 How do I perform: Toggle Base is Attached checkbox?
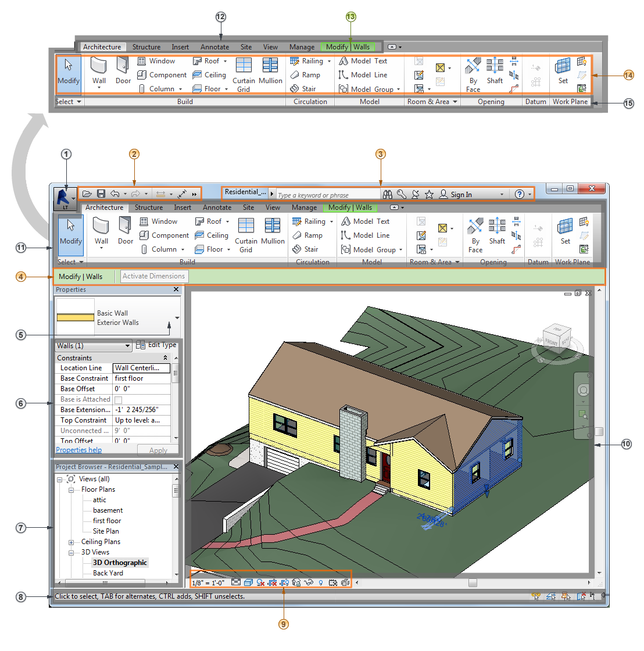pos(119,400)
